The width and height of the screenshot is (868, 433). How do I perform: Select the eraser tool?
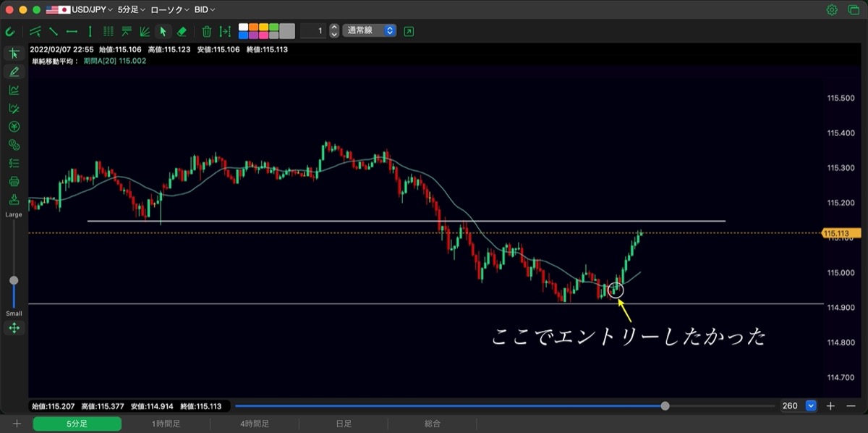point(182,31)
